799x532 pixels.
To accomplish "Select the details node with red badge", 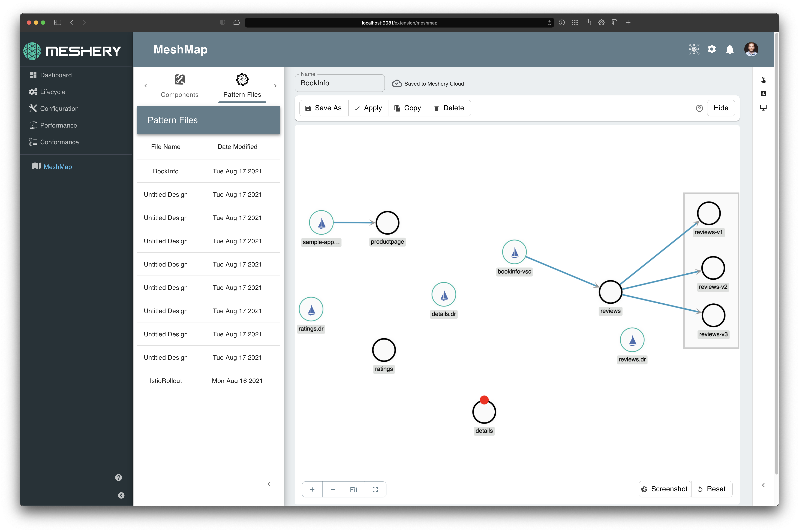I will pyautogui.click(x=484, y=412).
